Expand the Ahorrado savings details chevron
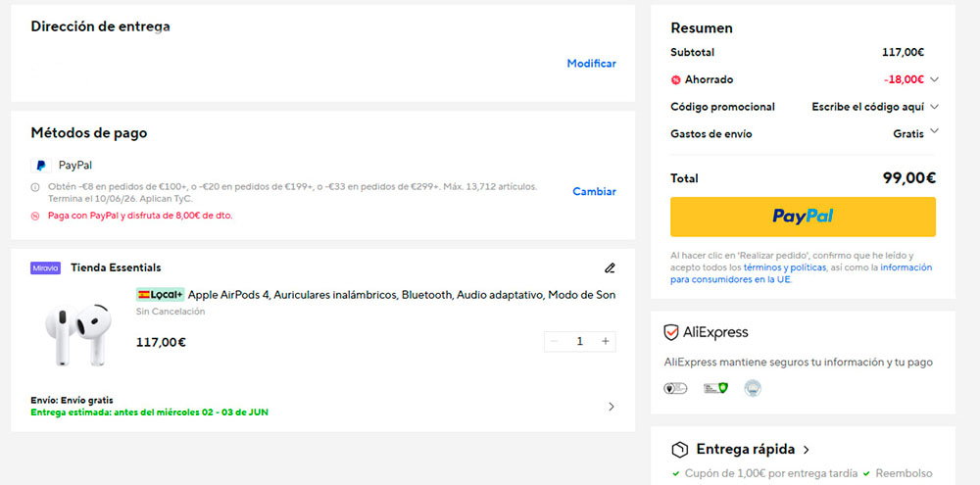The width and height of the screenshot is (980, 485). coord(934,79)
